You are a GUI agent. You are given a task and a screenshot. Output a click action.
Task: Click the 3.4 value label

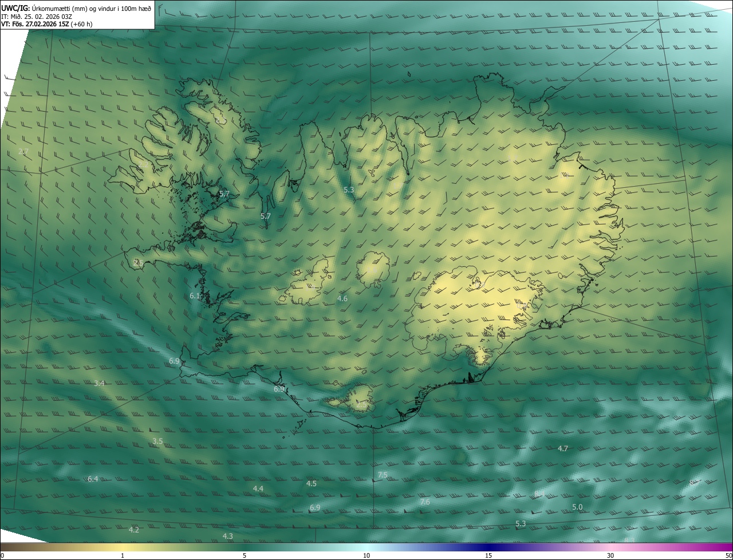point(99,383)
